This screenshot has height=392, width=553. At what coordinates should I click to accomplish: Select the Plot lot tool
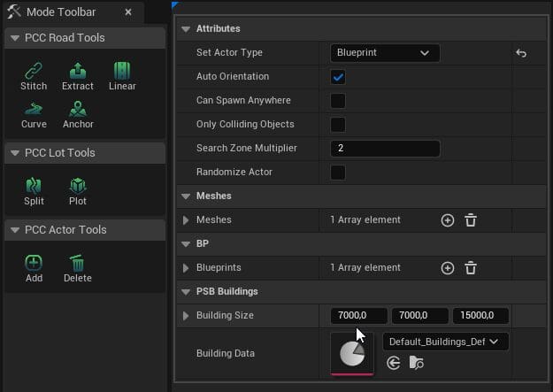78,190
